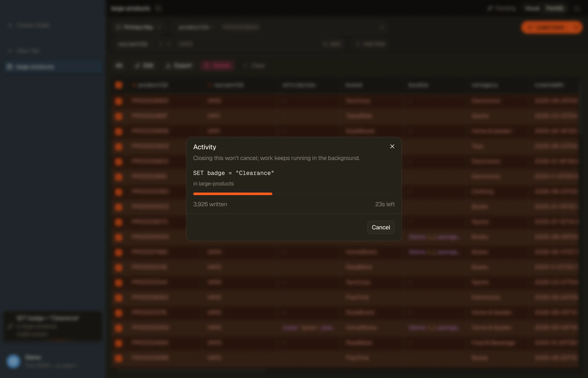Click the "Closing this won't cancel" description text

[x=276, y=158]
